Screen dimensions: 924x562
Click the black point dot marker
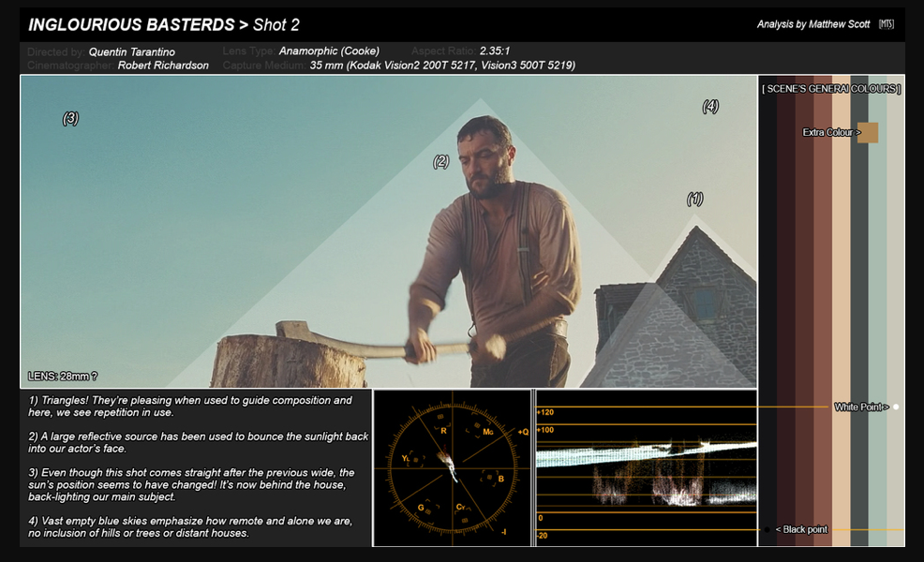(767, 529)
